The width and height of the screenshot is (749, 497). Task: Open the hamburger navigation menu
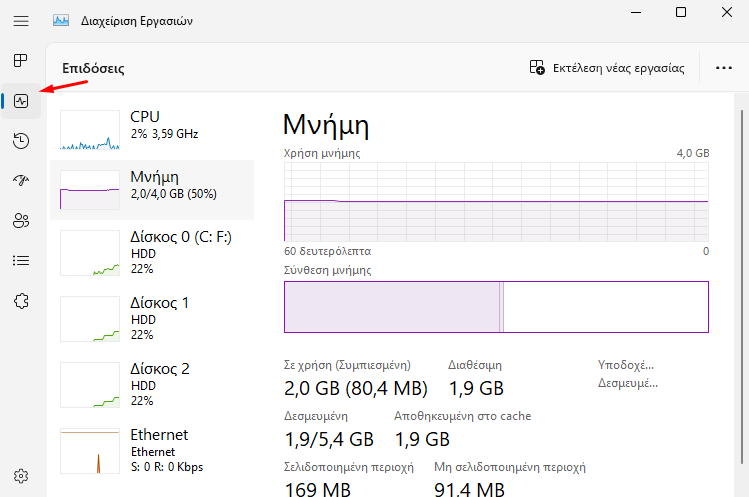click(21, 21)
